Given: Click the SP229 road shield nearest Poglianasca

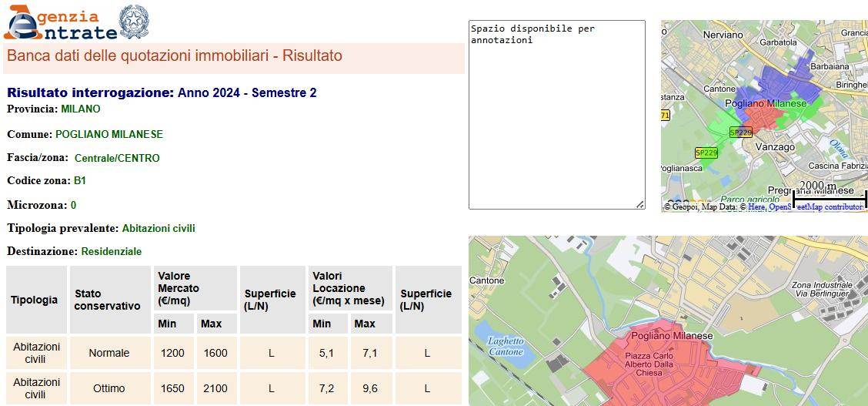Looking at the screenshot, I should (706, 153).
